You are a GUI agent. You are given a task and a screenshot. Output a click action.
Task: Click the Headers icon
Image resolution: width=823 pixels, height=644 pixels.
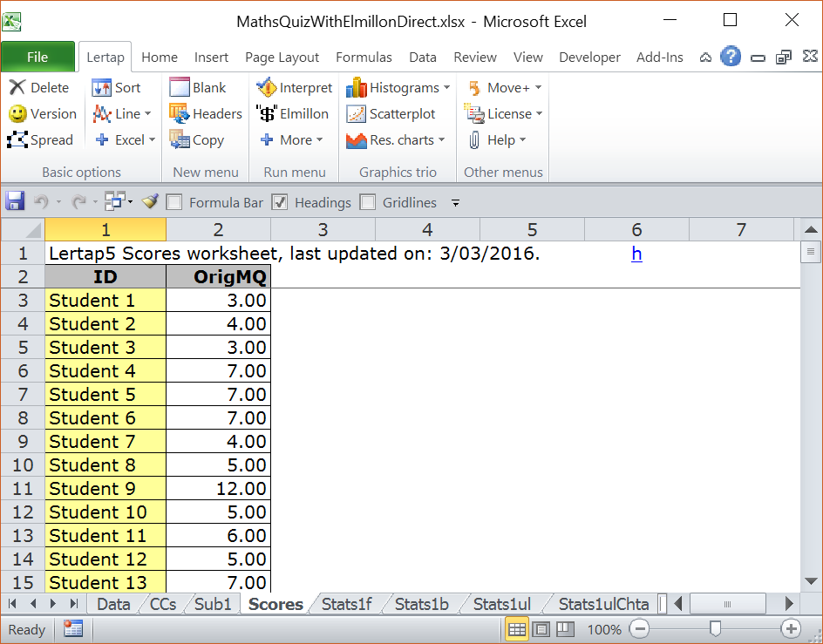(179, 114)
